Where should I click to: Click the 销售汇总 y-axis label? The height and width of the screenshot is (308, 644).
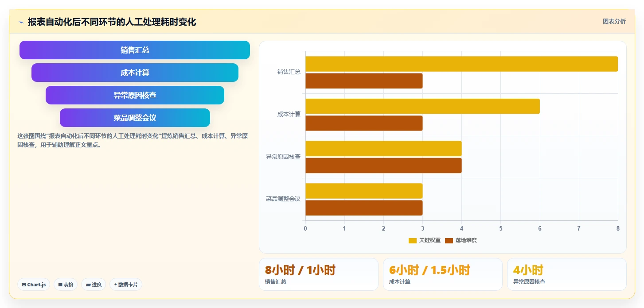[x=289, y=72]
